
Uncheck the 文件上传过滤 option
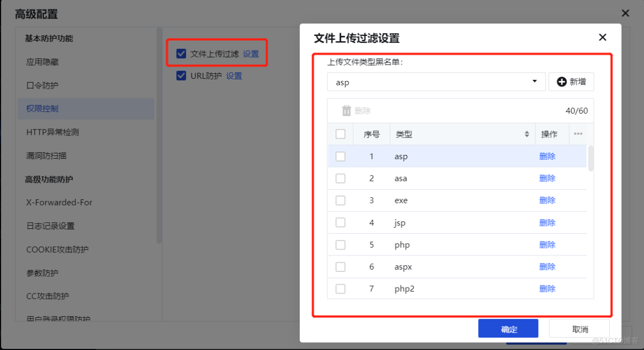point(181,53)
